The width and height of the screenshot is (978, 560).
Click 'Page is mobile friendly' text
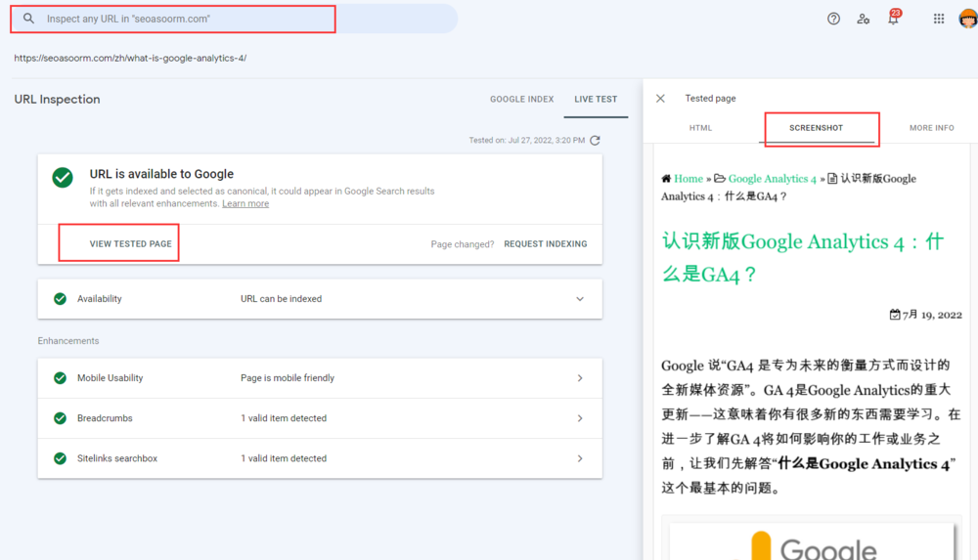(x=288, y=378)
